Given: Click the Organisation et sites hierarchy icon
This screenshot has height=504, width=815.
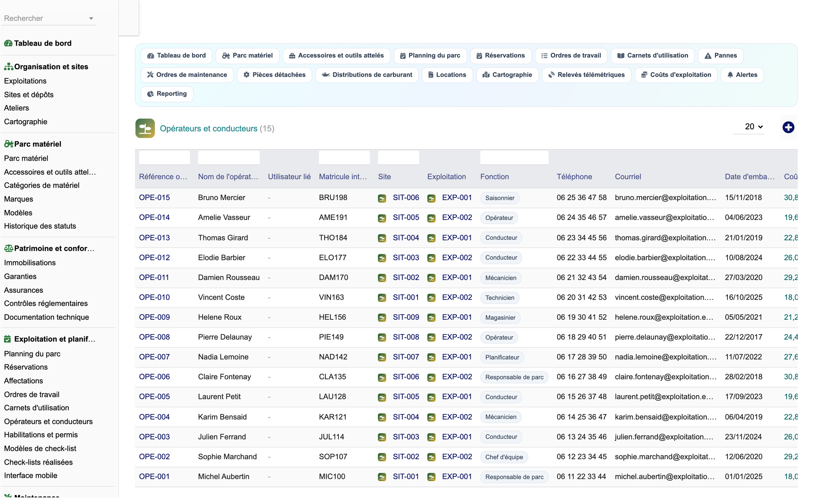Looking at the screenshot, I should (8, 67).
